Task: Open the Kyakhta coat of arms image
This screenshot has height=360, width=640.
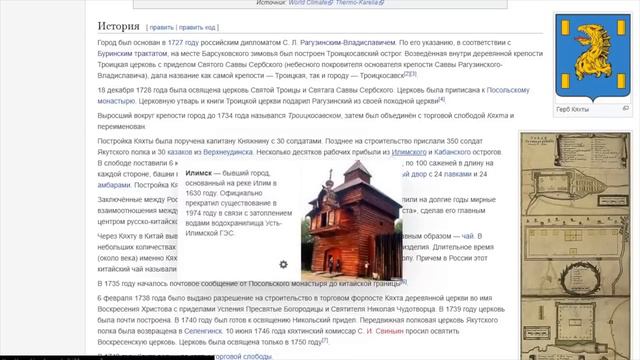Action: click(x=593, y=58)
